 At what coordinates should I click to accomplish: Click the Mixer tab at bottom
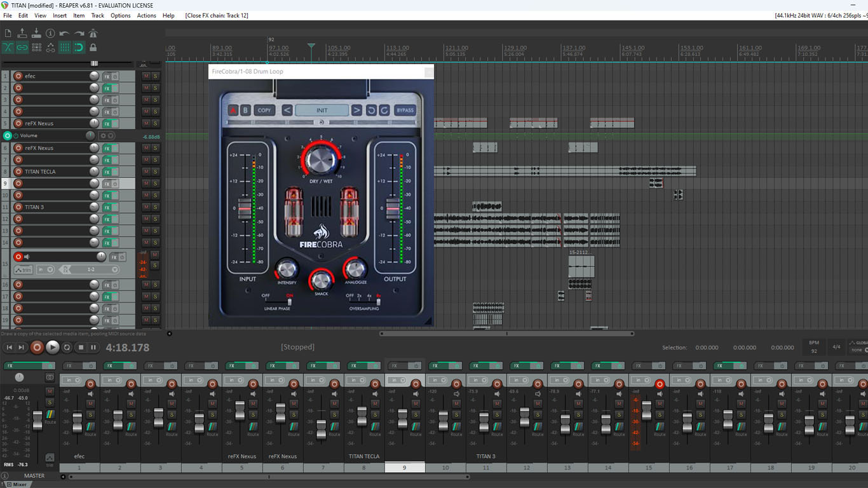(x=17, y=484)
